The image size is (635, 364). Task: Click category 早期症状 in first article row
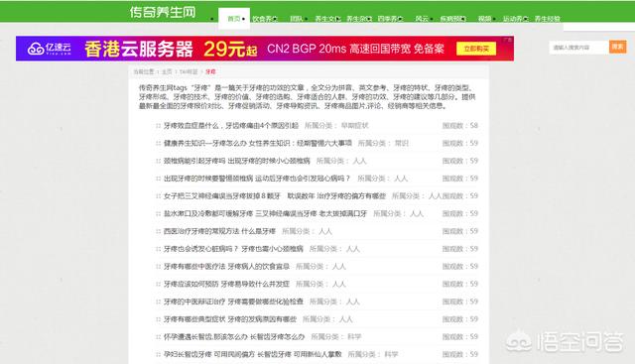coord(355,126)
